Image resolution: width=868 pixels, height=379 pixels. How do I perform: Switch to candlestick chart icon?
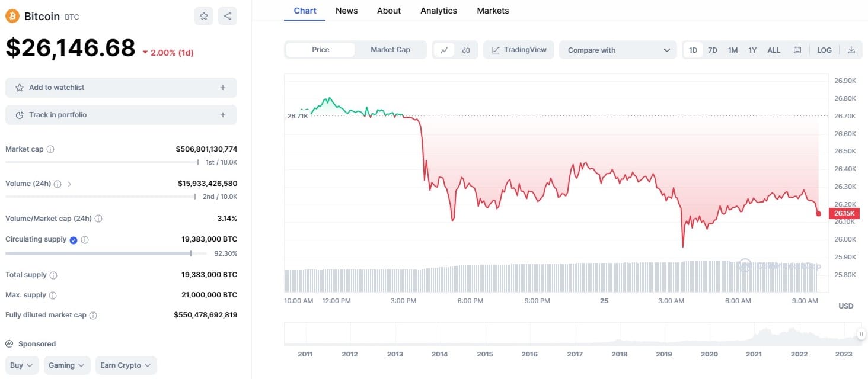[466, 50]
